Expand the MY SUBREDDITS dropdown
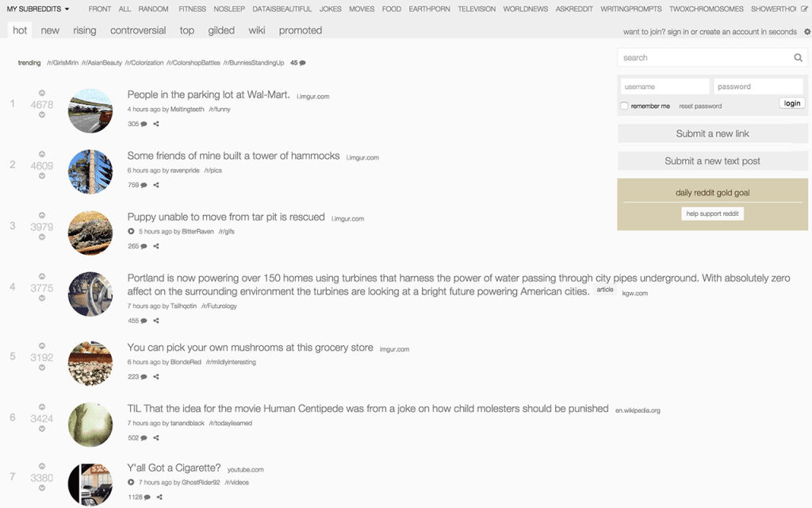Screen dimensions: 812x508 [38, 9]
